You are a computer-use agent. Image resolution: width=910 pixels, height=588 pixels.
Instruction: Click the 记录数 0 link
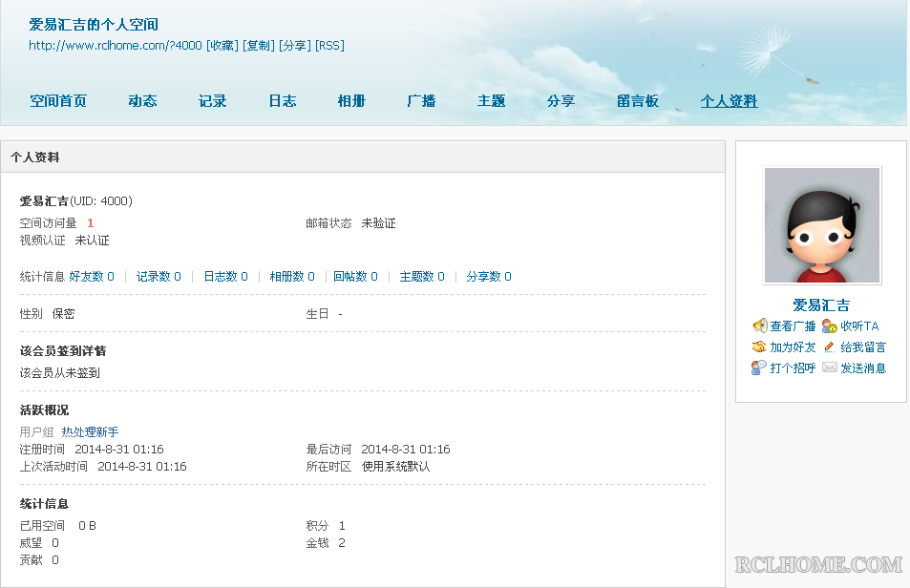click(x=159, y=277)
